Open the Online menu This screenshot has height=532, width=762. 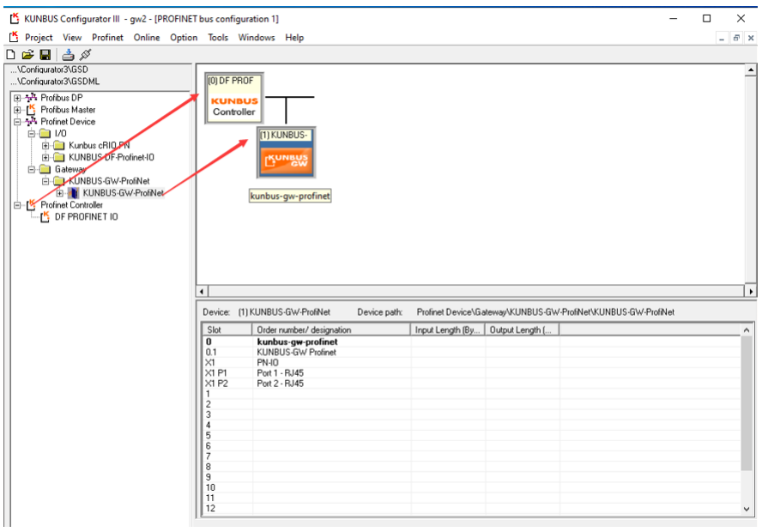pyautogui.click(x=147, y=38)
